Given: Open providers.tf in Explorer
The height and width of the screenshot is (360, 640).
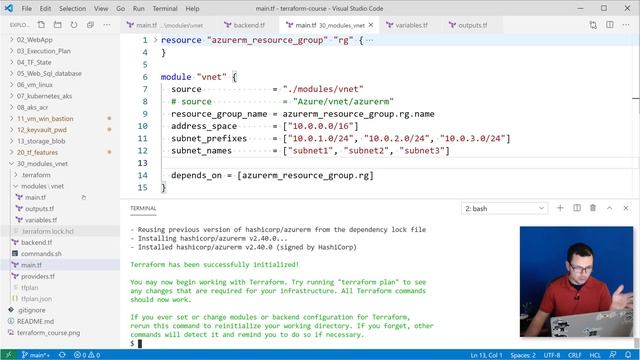Looking at the screenshot, I should 38,276.
